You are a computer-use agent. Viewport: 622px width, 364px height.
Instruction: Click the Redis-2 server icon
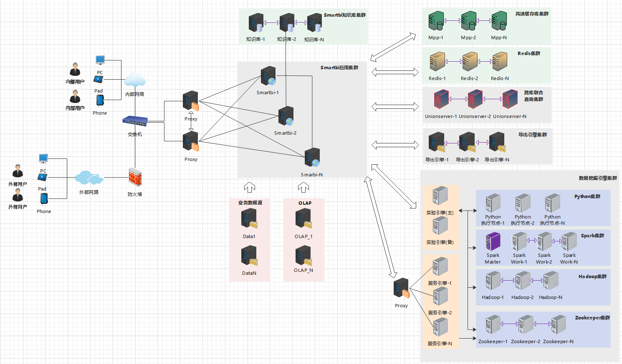[x=470, y=61]
